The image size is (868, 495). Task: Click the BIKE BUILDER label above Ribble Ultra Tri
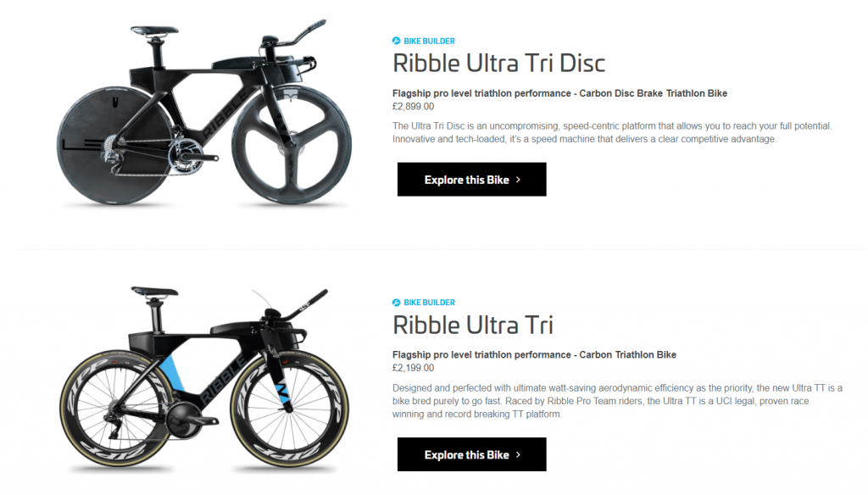tap(429, 303)
